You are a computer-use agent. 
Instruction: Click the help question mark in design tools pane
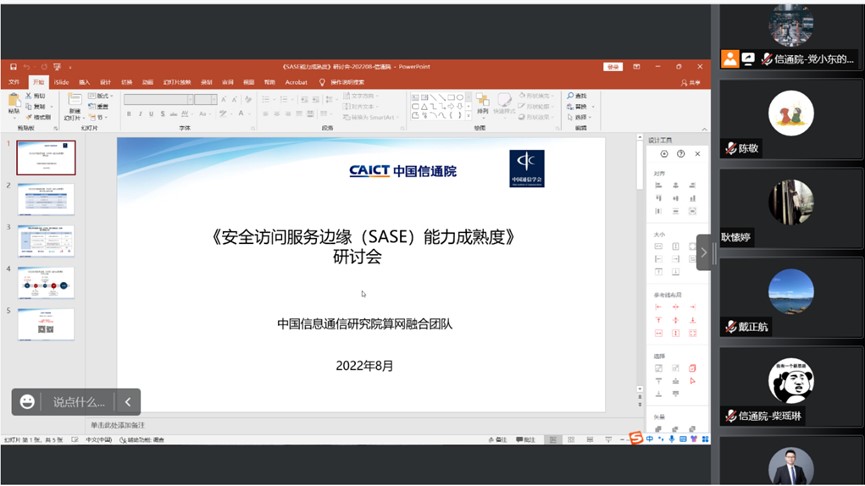[681, 154]
